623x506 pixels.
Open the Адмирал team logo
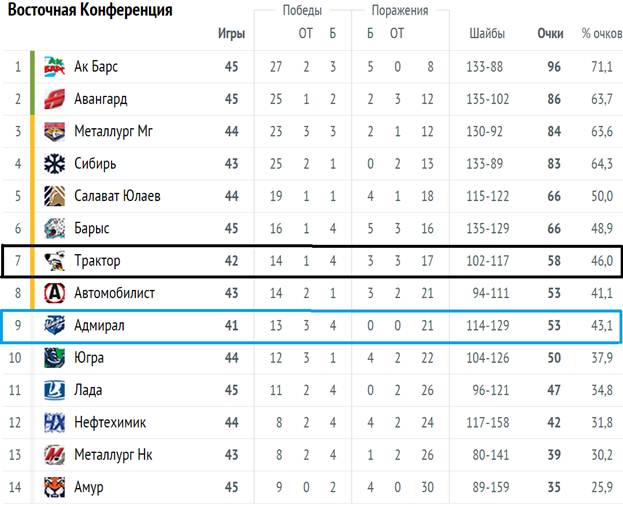[54, 325]
